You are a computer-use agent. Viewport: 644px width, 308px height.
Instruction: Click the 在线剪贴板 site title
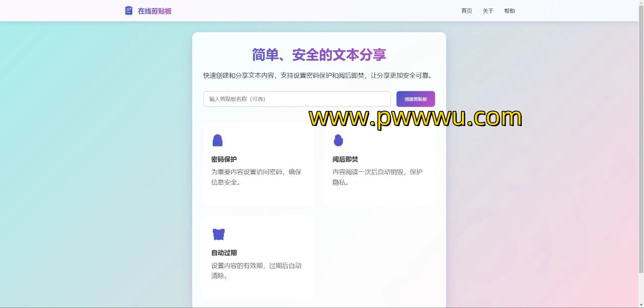coord(154,11)
